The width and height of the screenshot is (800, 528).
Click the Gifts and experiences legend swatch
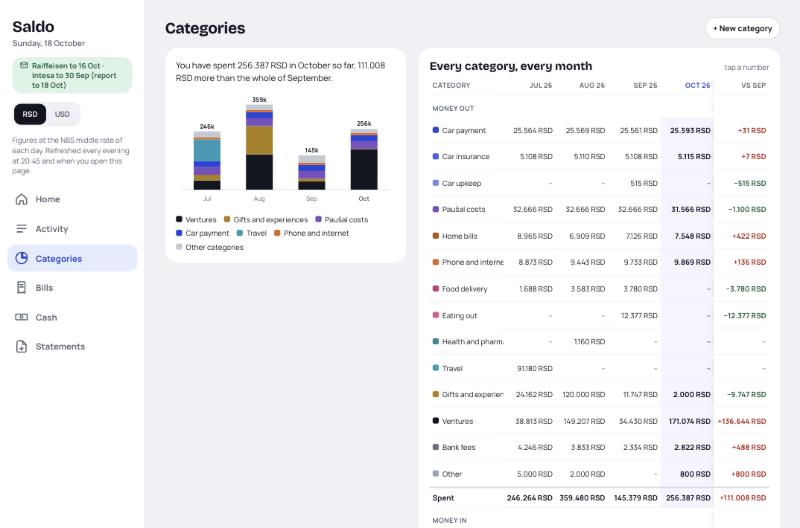coord(227,219)
